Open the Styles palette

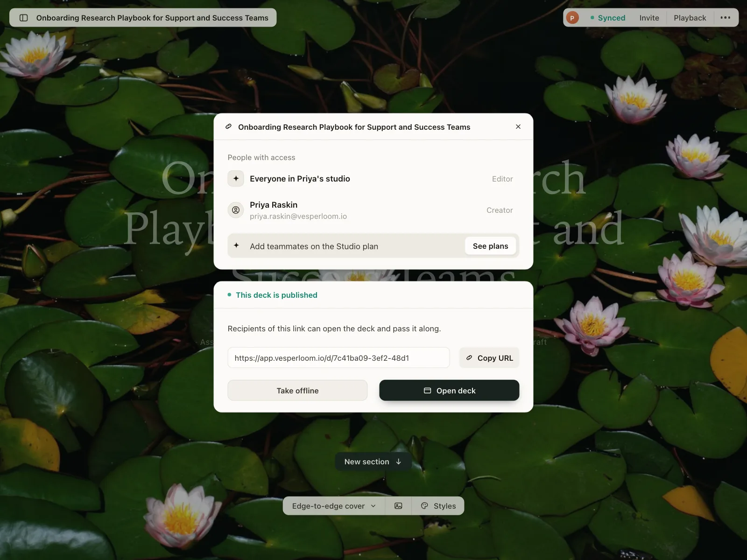(x=438, y=506)
